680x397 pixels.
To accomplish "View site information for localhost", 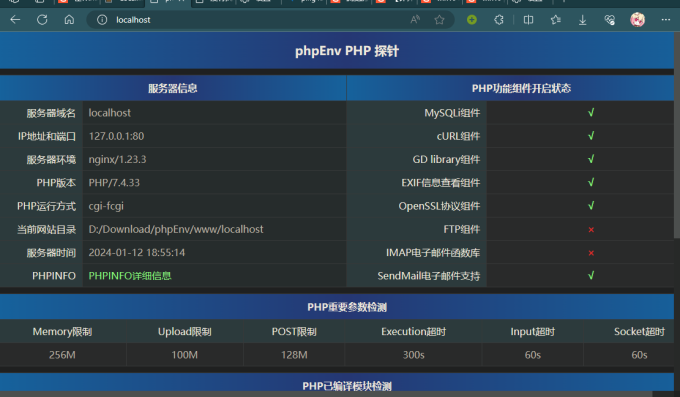I will 102,20.
